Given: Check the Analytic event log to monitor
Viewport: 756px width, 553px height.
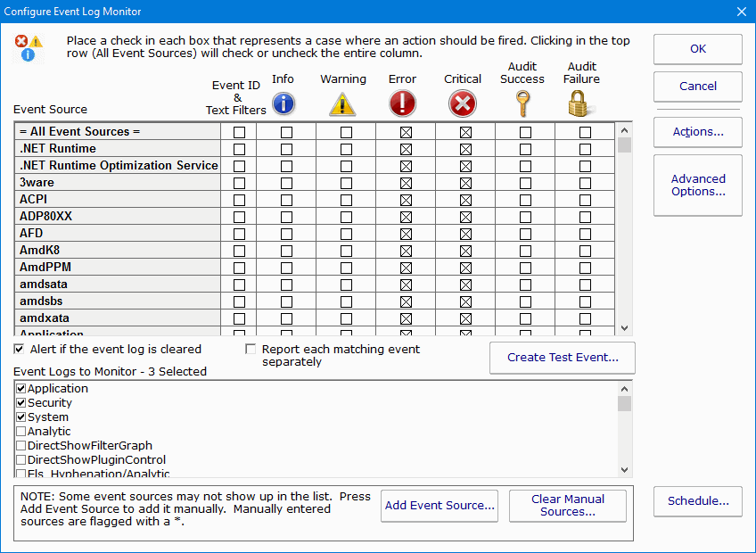Looking at the screenshot, I should pyautogui.click(x=19, y=431).
